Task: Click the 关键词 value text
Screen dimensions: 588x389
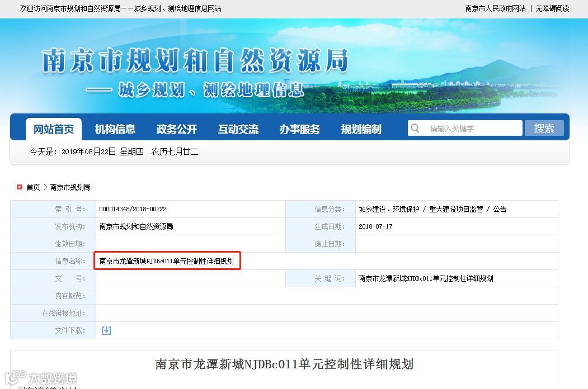Action: coord(426,278)
